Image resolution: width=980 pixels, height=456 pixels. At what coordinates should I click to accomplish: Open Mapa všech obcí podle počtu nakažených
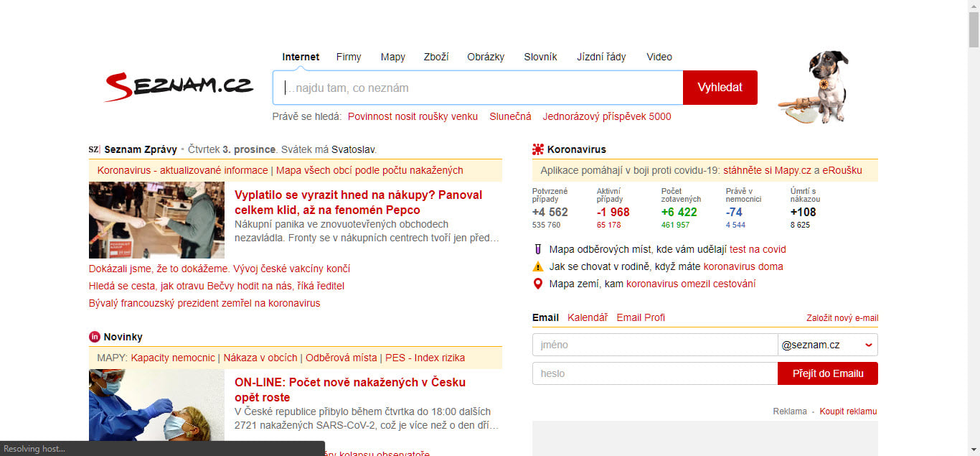[x=369, y=170]
